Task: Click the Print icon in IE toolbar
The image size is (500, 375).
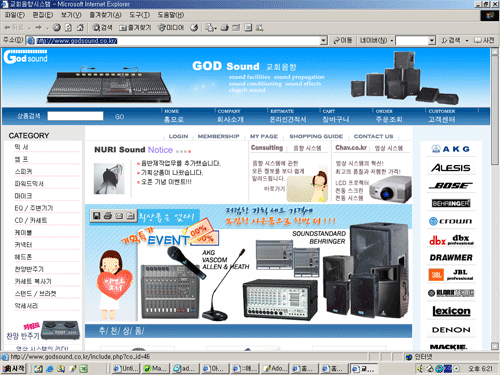Action: point(224,28)
